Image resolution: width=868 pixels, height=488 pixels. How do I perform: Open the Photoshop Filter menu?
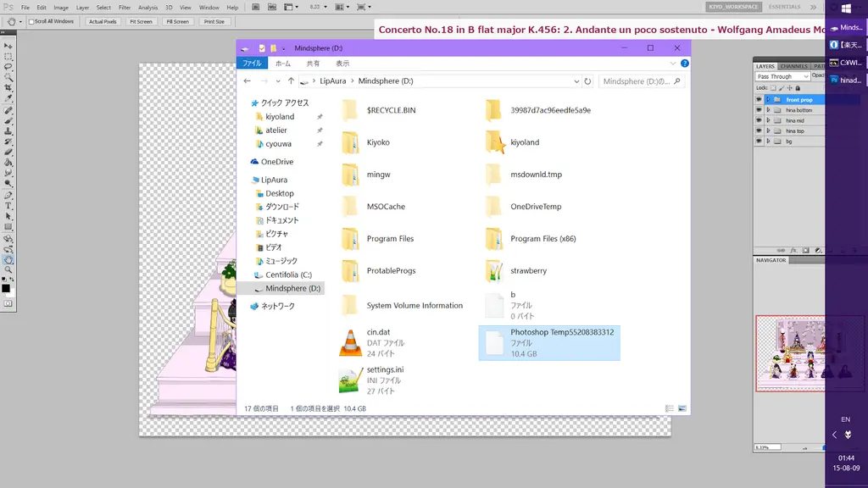click(125, 8)
